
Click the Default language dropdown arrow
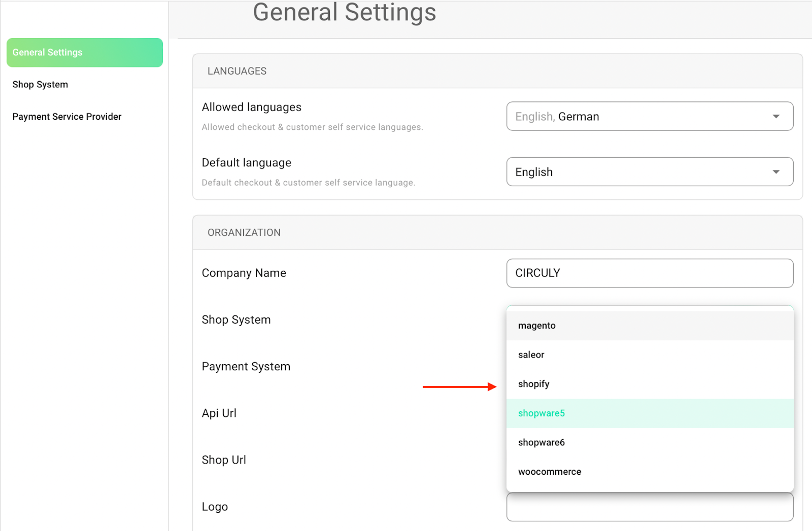pyautogui.click(x=776, y=172)
